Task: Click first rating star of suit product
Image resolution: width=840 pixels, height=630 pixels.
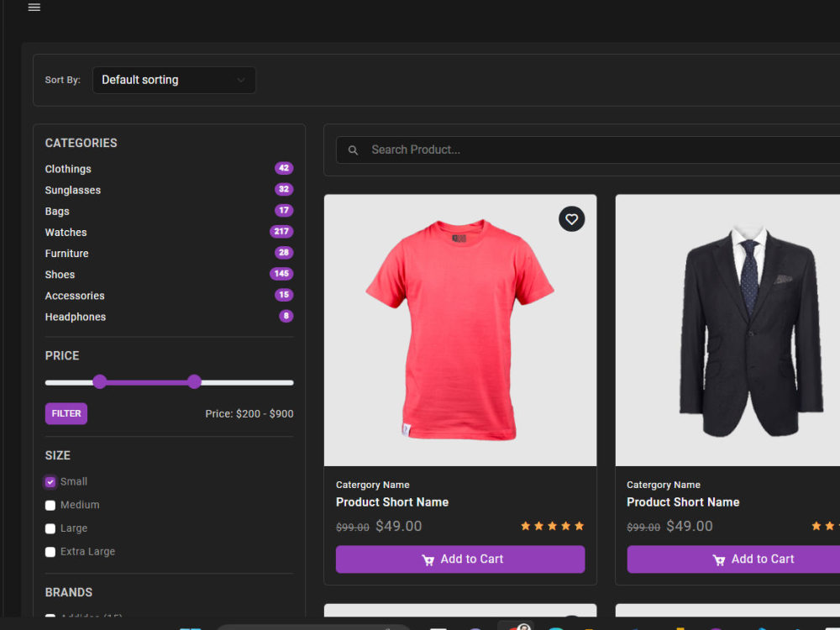Action: [x=816, y=526]
